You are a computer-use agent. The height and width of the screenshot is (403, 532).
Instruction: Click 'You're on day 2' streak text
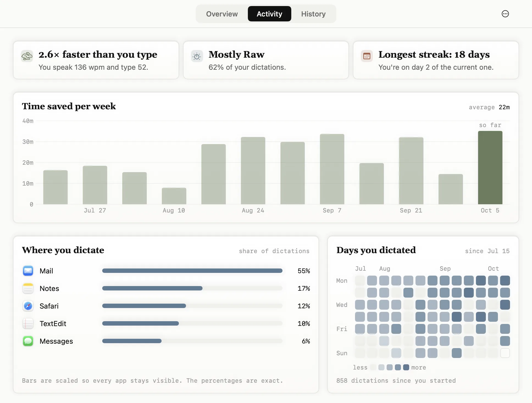click(x=436, y=67)
